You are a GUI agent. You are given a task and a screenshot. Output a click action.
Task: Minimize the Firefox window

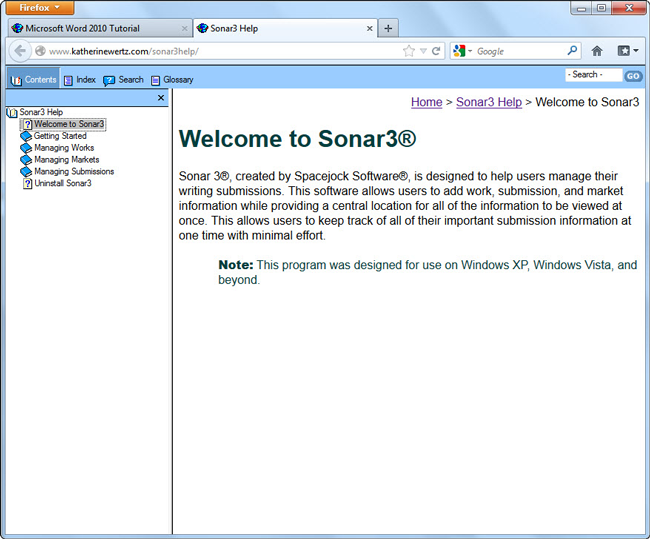[x=582, y=8]
